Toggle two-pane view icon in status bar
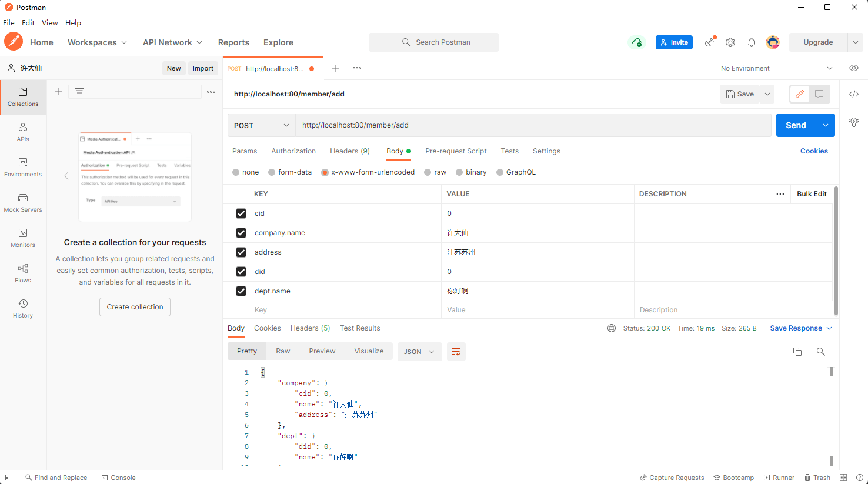The height and width of the screenshot is (484, 868). point(843,478)
